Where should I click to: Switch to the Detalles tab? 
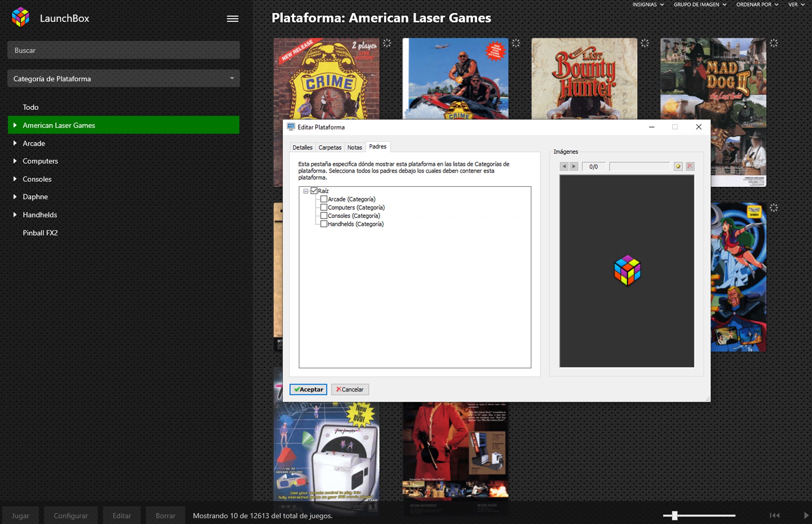point(302,147)
